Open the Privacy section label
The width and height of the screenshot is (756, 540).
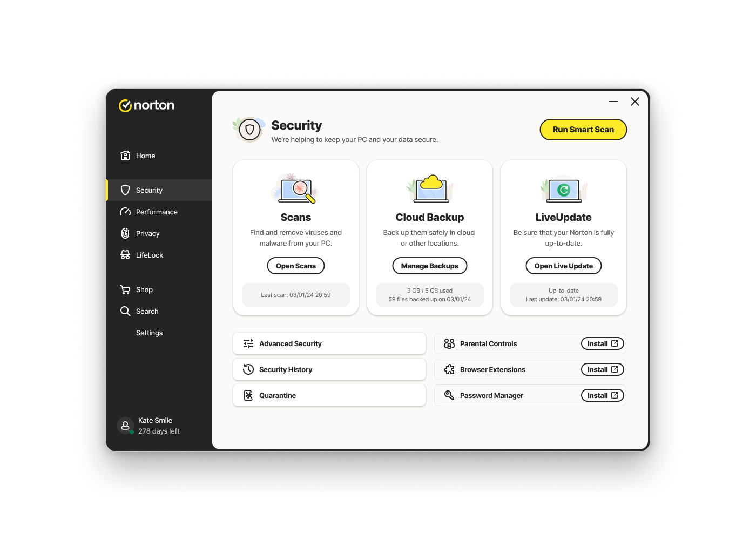pos(148,233)
